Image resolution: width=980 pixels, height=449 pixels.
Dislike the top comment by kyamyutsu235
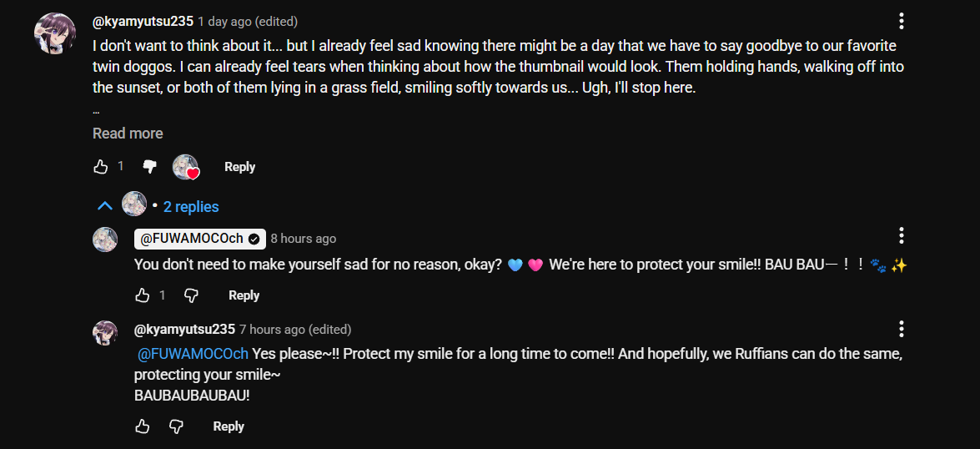tap(149, 166)
